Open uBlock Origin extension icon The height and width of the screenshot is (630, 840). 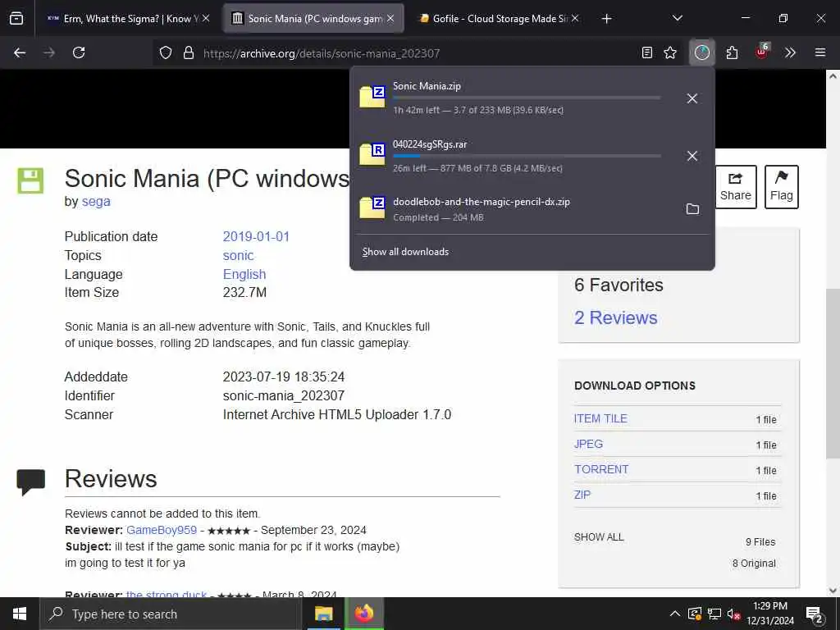[x=762, y=52]
